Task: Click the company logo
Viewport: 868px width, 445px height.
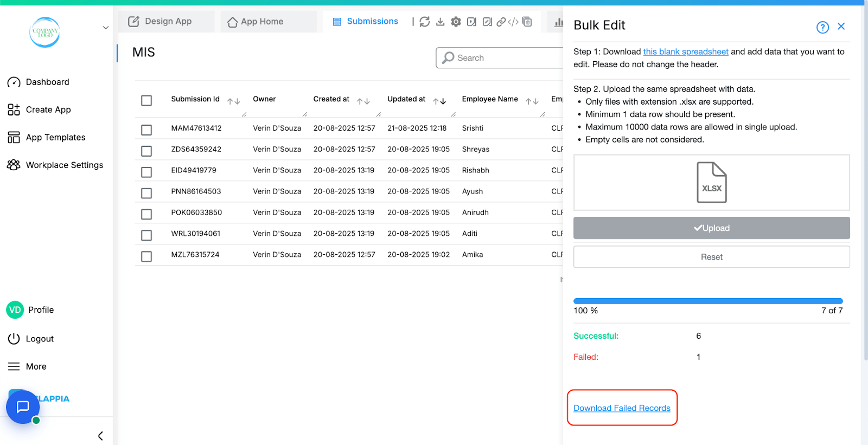Action: (44, 32)
